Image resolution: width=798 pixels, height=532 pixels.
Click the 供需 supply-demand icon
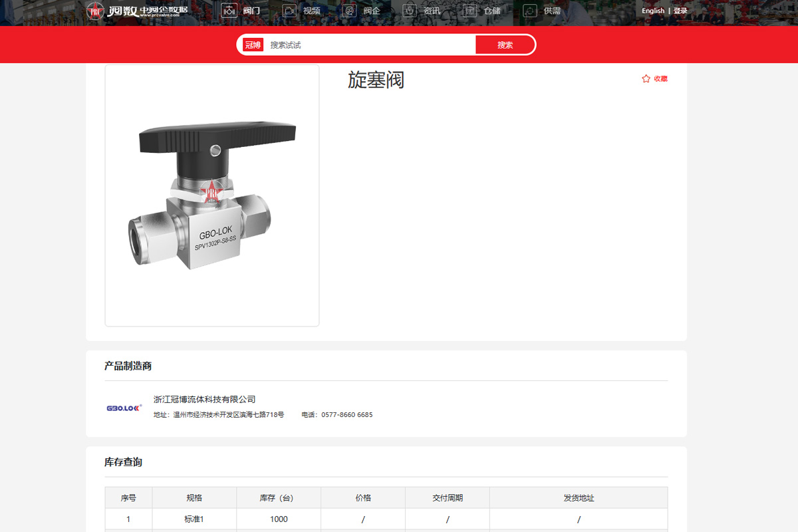pos(530,11)
